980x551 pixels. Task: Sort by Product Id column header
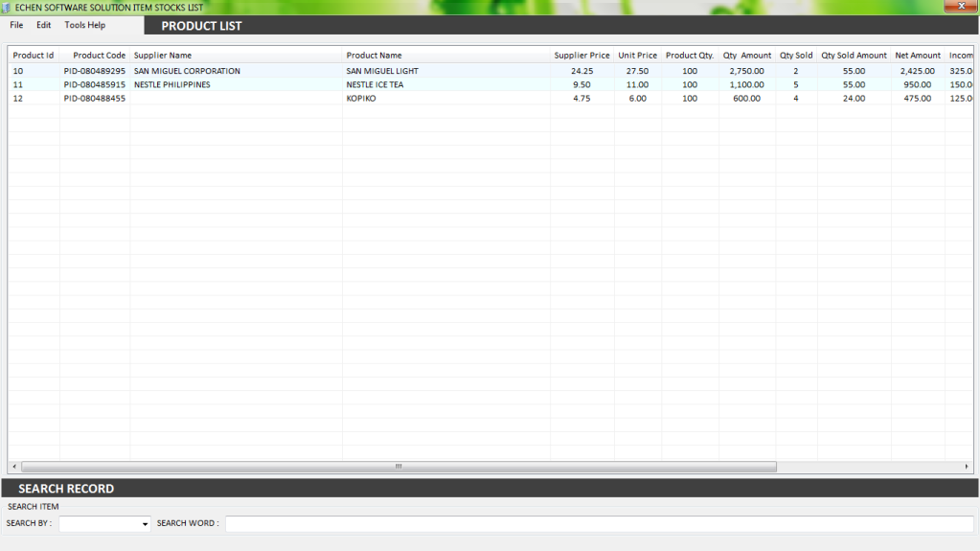coord(34,55)
